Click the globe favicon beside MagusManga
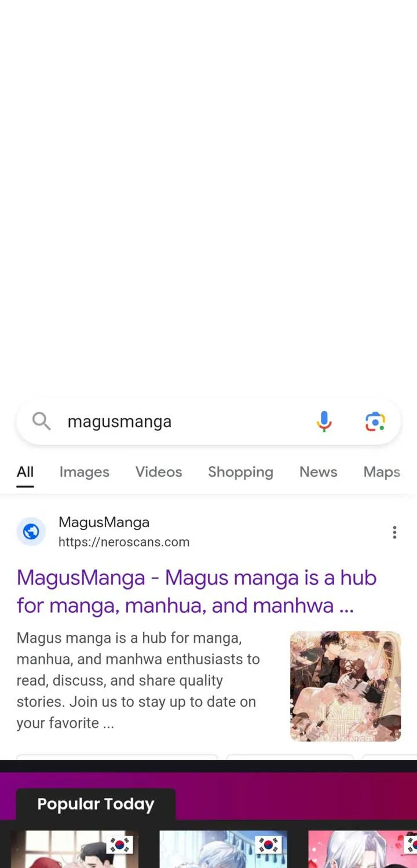417x868 pixels. [x=31, y=531]
